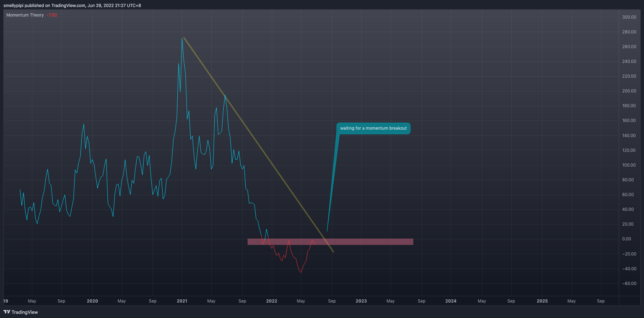Click the 2020 label on time axis

click(92, 301)
